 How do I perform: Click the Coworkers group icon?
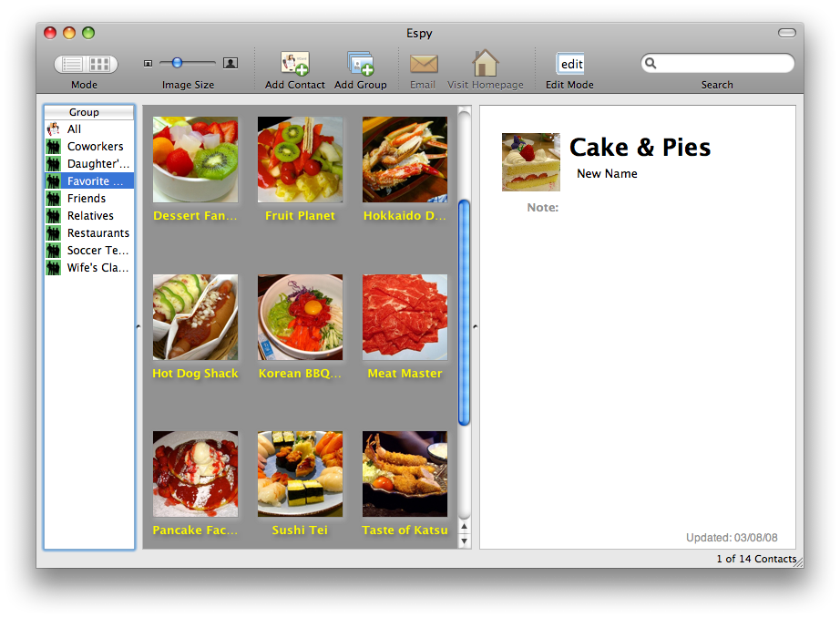pyautogui.click(x=54, y=147)
